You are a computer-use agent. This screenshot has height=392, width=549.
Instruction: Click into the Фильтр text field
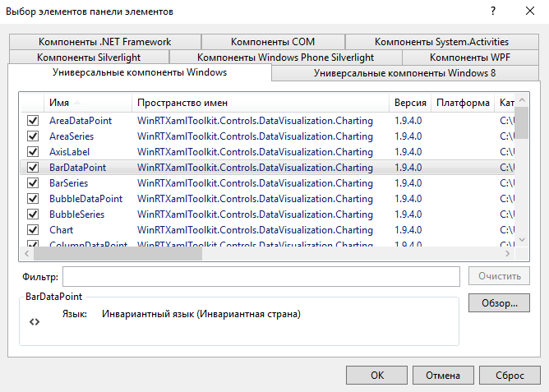(x=261, y=276)
